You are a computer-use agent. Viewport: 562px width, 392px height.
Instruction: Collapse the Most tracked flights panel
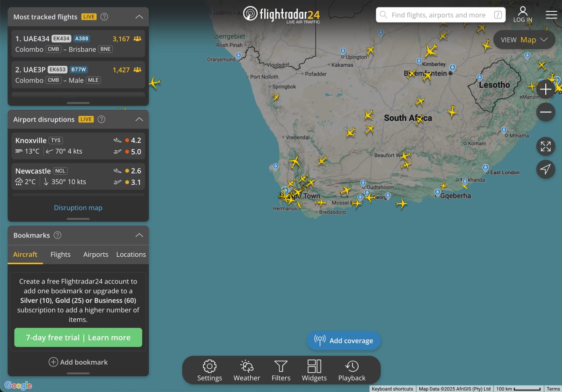coord(139,17)
